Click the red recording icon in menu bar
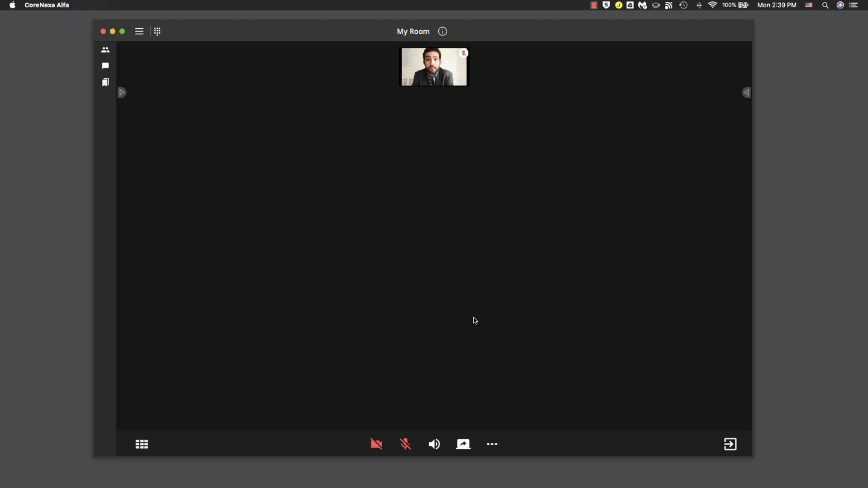868x488 pixels. click(594, 5)
